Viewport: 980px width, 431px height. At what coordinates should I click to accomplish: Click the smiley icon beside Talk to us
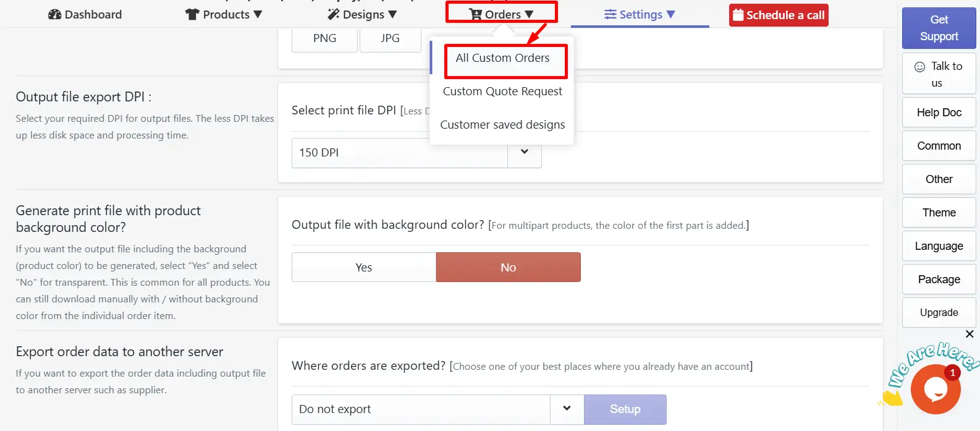[x=919, y=67]
